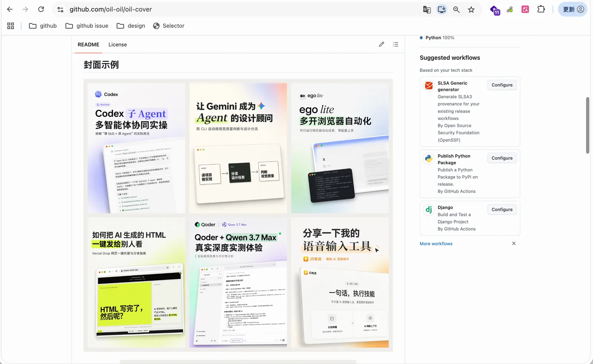Click the Publish Python Package title

(x=454, y=159)
